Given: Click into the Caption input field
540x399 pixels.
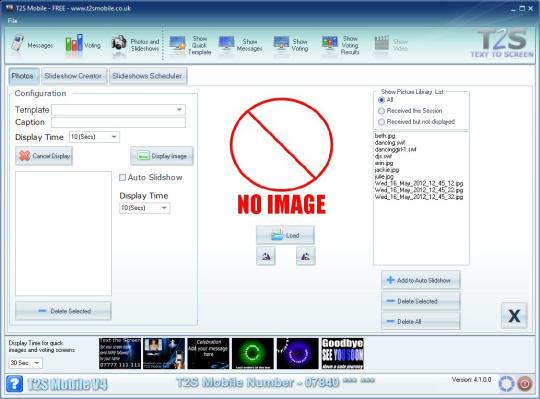Looking at the screenshot, I should 118,122.
